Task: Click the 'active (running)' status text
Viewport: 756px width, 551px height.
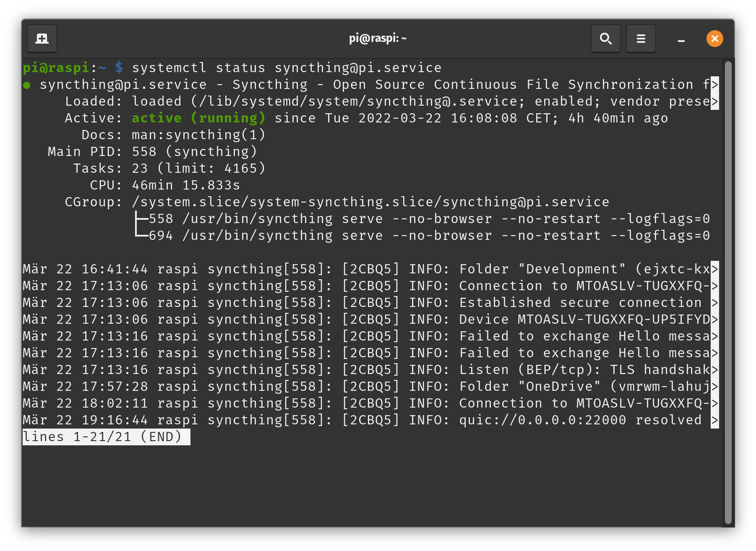Action: click(x=198, y=118)
